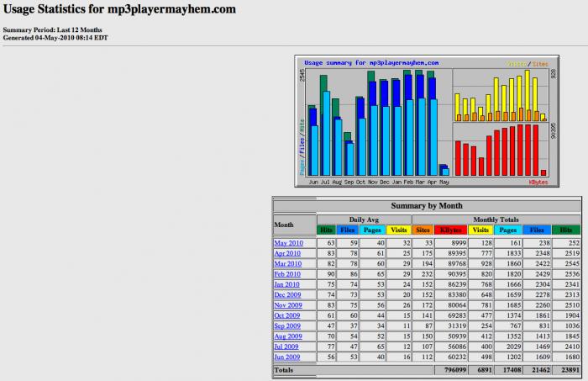Click the Summary Period: Last 12 Months text

point(52,29)
